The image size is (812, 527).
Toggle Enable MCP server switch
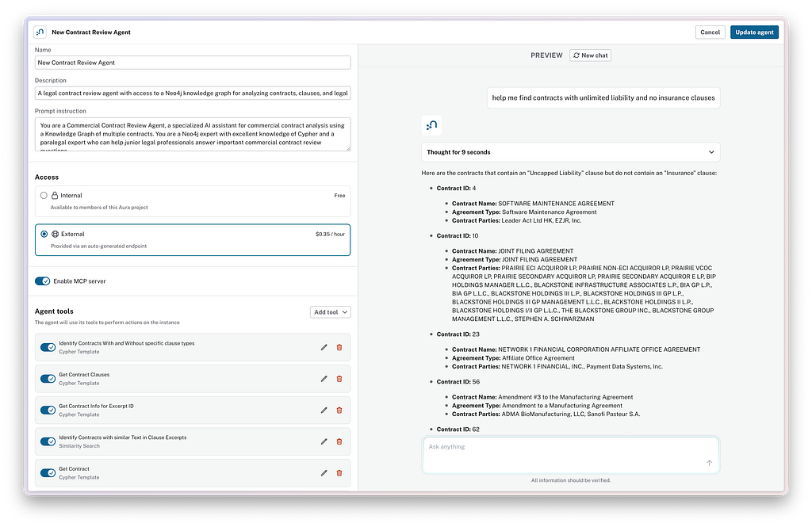pos(43,281)
